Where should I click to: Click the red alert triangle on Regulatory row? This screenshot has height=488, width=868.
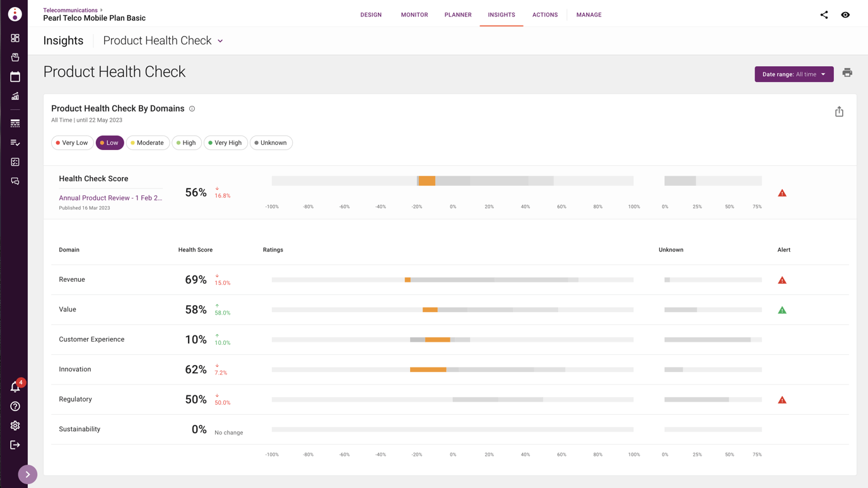tap(782, 399)
